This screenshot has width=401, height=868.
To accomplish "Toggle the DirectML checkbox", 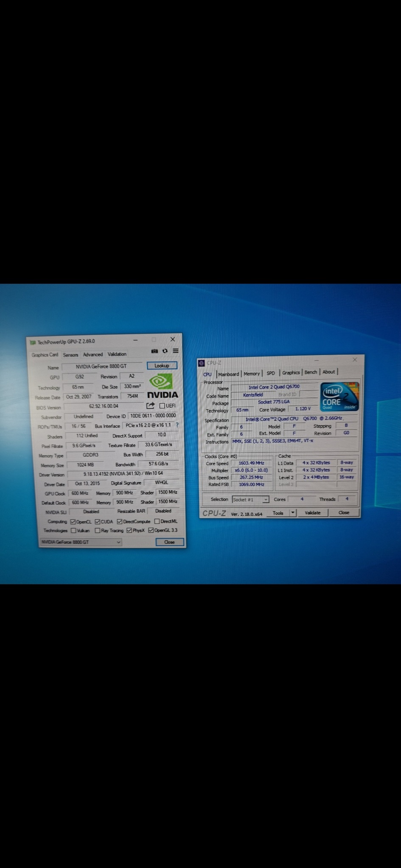I will (x=157, y=521).
